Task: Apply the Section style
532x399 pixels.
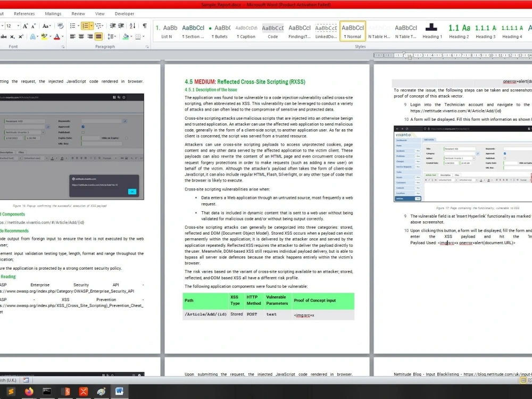Action: [193, 31]
